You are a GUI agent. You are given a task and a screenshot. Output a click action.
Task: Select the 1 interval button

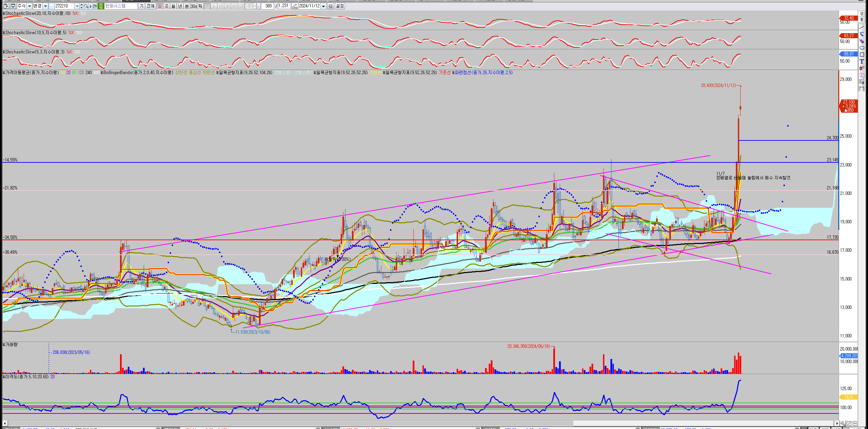pyautogui.click(x=207, y=6)
